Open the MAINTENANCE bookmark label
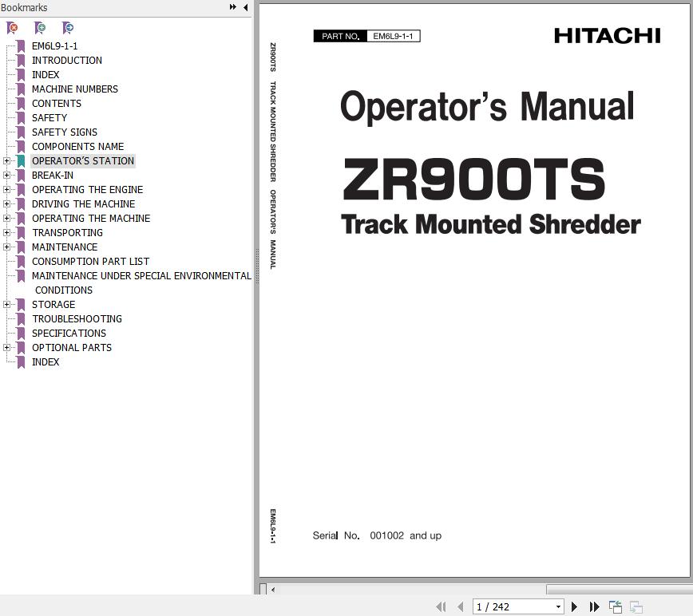 [x=65, y=247]
